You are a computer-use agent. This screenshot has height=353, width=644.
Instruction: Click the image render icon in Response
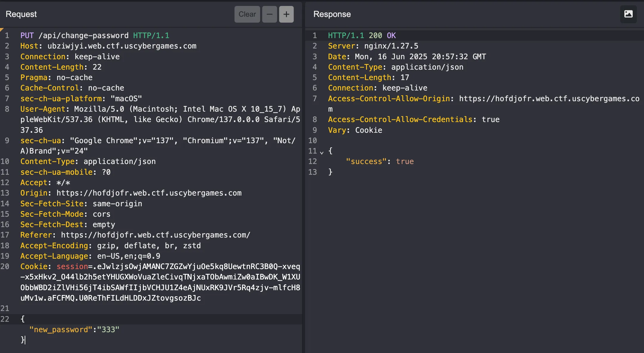point(628,14)
